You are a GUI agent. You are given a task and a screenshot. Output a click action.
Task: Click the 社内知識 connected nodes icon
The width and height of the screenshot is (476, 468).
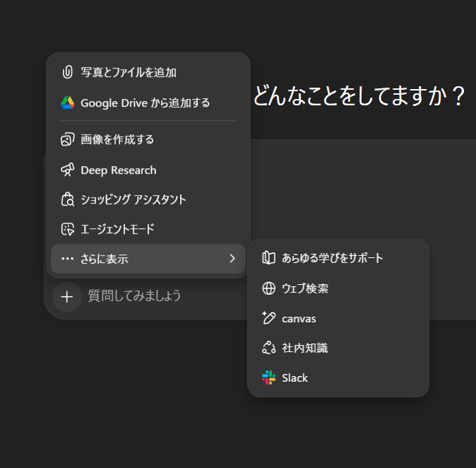point(268,348)
